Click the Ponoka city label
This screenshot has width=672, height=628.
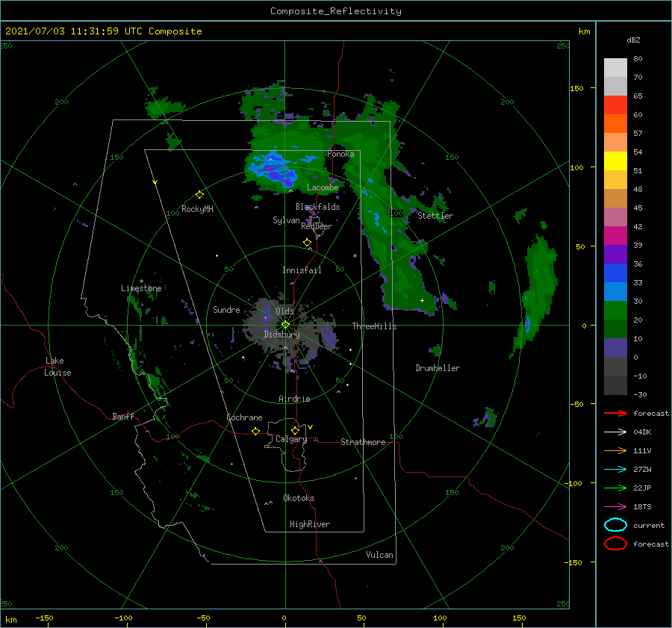(340, 154)
